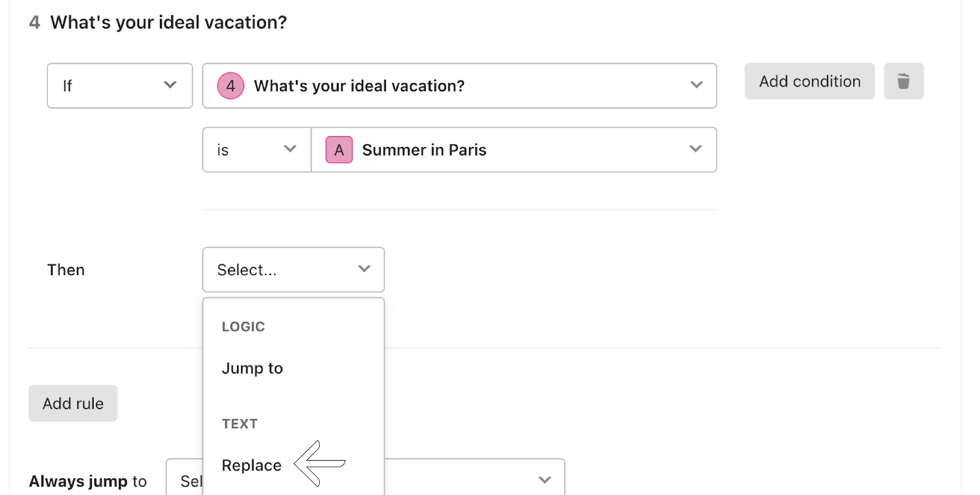980x495 pixels.
Task: Click the LOGIC section header in menu
Action: 243,327
